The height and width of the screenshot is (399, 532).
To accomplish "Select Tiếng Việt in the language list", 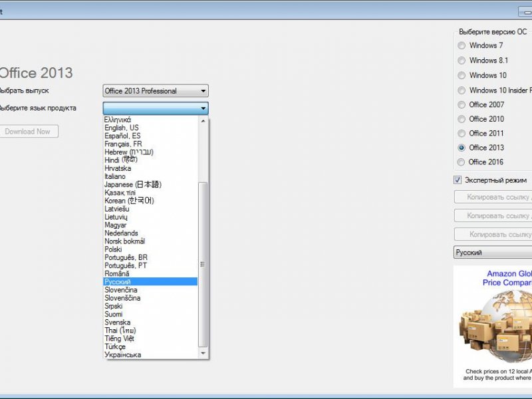I will click(150, 338).
